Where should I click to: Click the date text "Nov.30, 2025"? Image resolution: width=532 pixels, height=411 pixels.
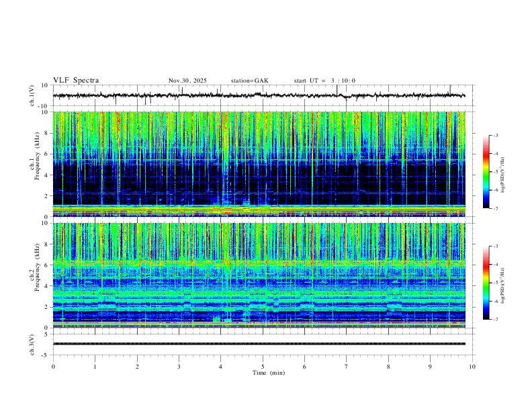pos(187,81)
